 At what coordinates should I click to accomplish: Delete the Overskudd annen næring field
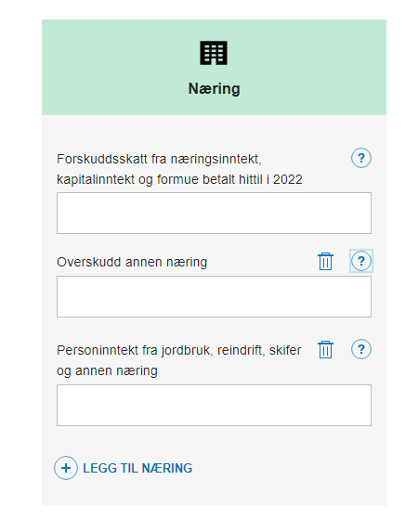[x=325, y=261]
